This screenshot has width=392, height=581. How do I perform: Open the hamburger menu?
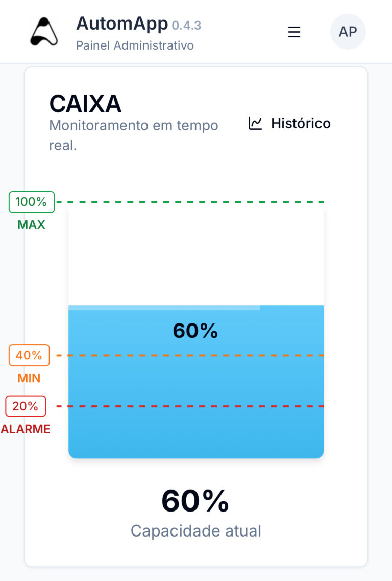pyautogui.click(x=294, y=32)
